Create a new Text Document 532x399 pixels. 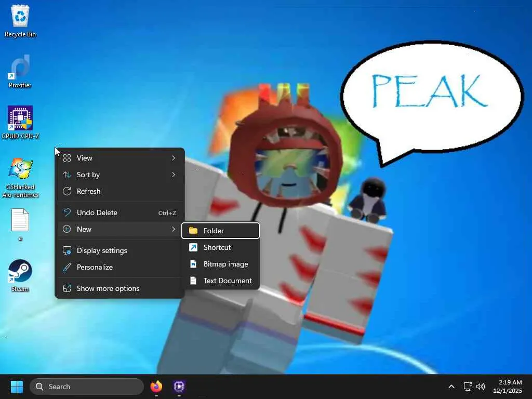(x=220, y=281)
